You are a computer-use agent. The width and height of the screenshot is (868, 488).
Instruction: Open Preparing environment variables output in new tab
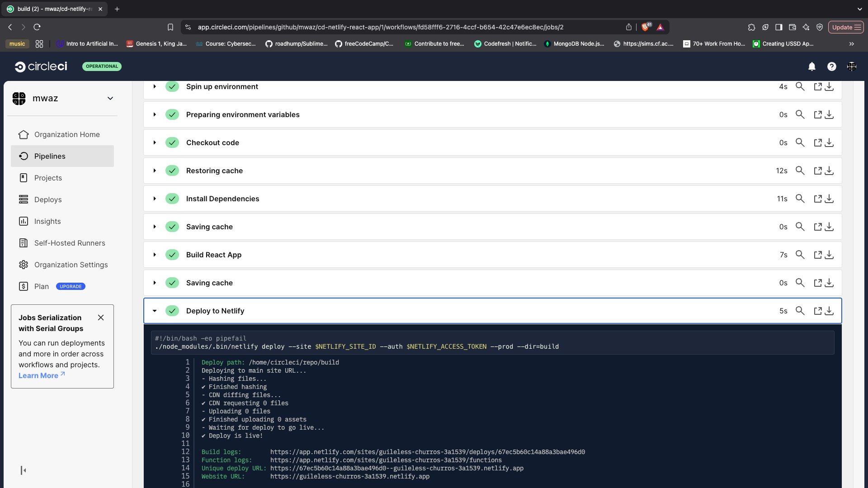pyautogui.click(x=818, y=114)
